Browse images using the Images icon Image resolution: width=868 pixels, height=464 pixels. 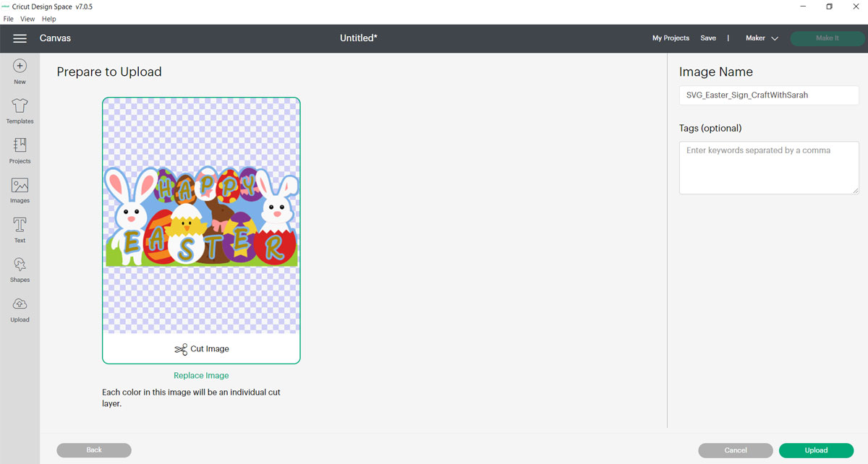point(20,189)
